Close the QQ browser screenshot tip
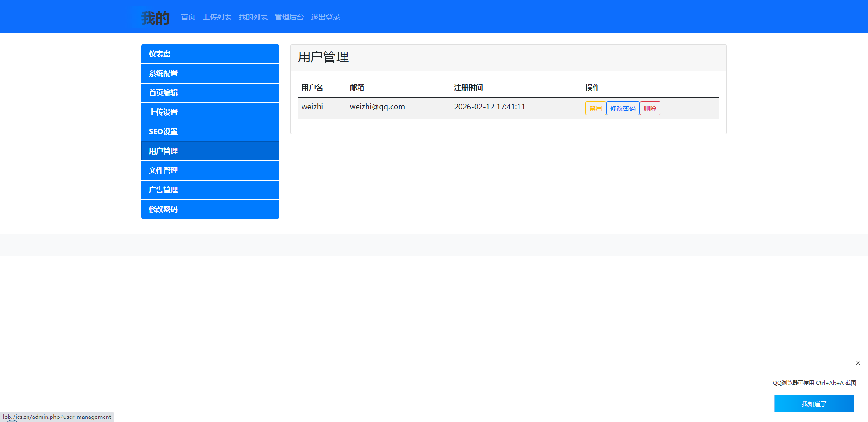868x422 pixels. click(x=858, y=363)
